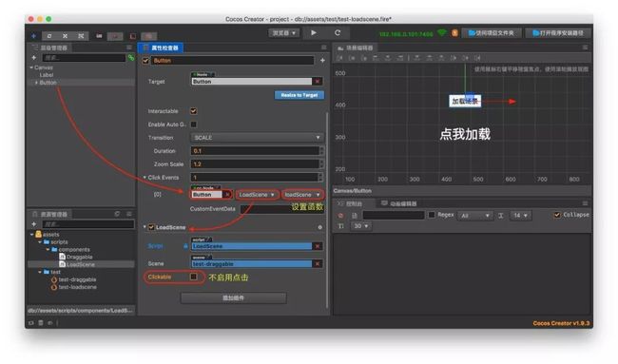Click the refresh preview button
Screen dimensions: 618x364
point(338,32)
